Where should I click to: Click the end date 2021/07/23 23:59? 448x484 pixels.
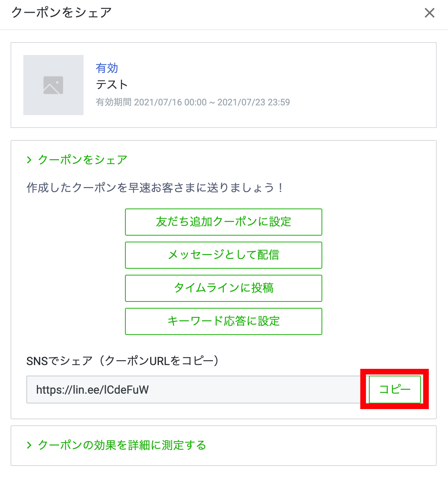pyautogui.click(x=253, y=102)
